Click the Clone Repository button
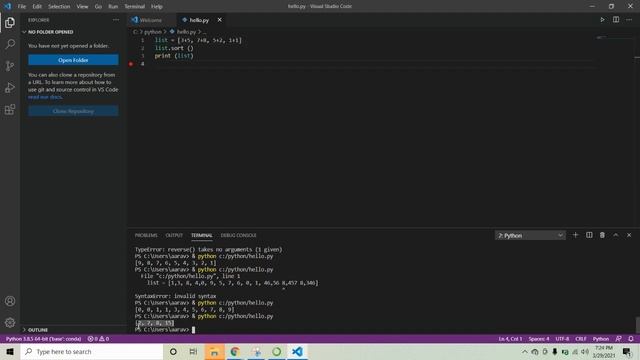 pos(73,111)
